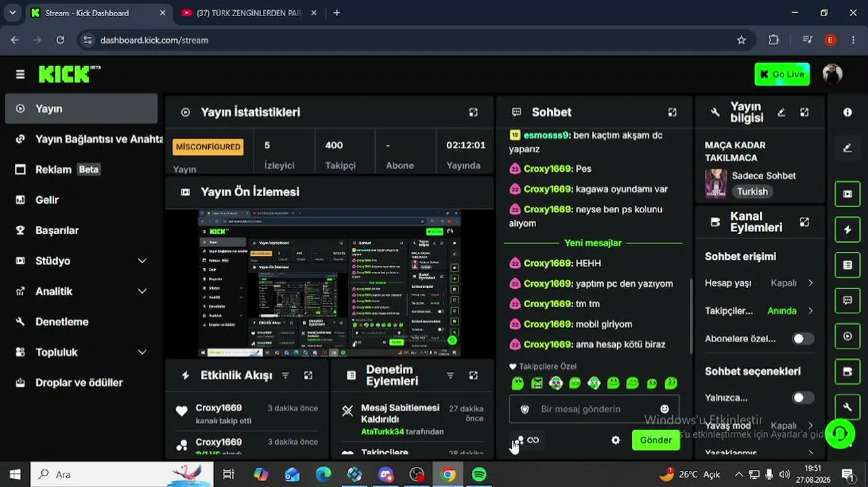Image resolution: width=868 pixels, height=487 pixels.
Task: Toggle the Abonelere özel switch
Action: 803,339
